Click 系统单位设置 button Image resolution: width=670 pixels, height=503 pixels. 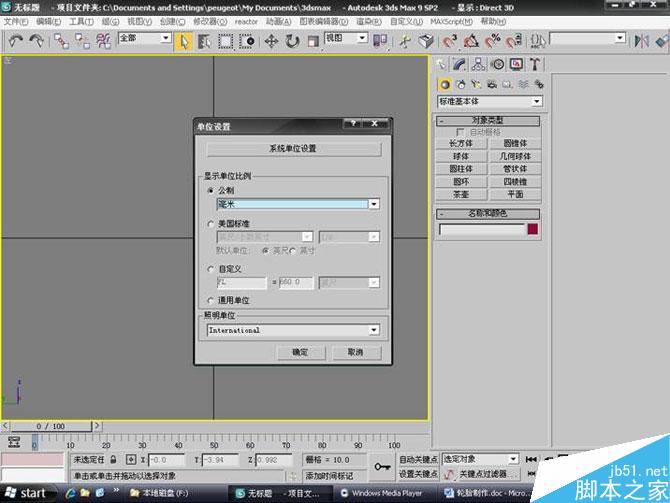[x=294, y=149]
